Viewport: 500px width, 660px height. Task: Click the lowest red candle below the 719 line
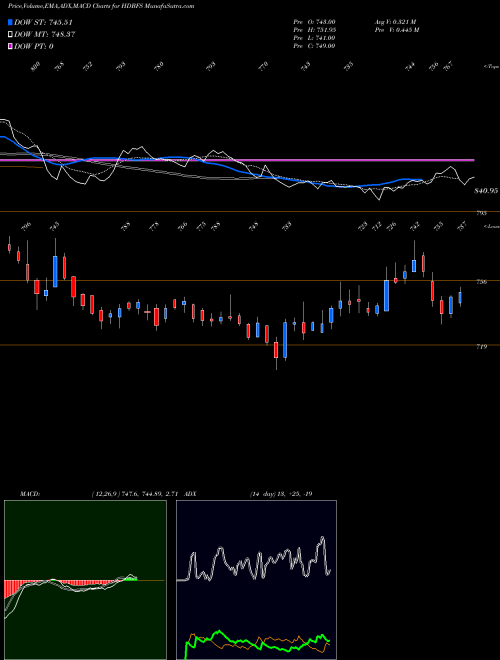(276, 349)
